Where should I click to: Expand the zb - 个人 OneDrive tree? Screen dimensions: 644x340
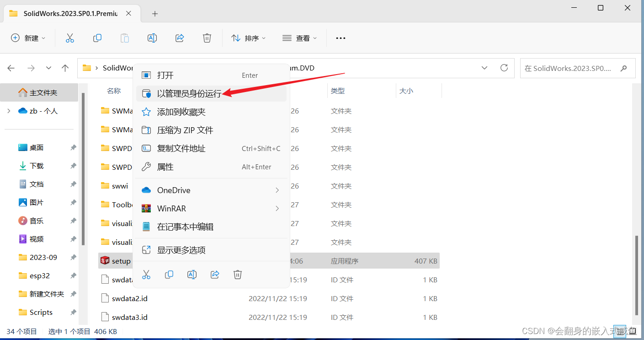9,111
